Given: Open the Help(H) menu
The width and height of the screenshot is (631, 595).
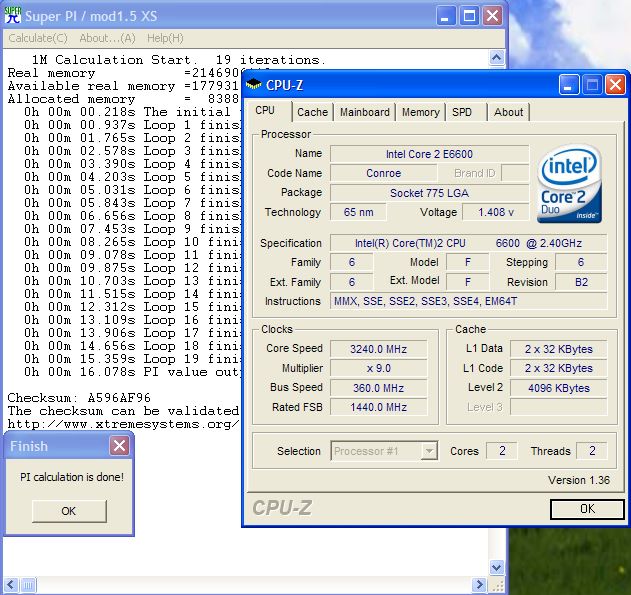Looking at the screenshot, I should pos(165,38).
